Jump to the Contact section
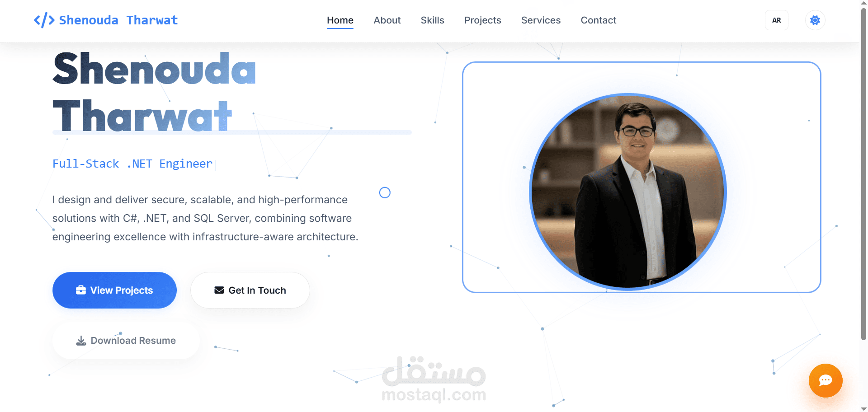The height and width of the screenshot is (412, 868). (599, 20)
